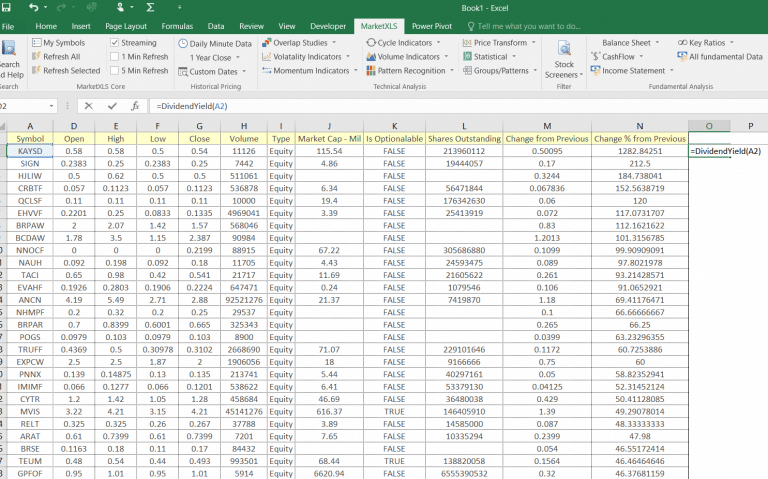Switch to the View tab
The height and width of the screenshot is (479, 768).
[287, 26]
